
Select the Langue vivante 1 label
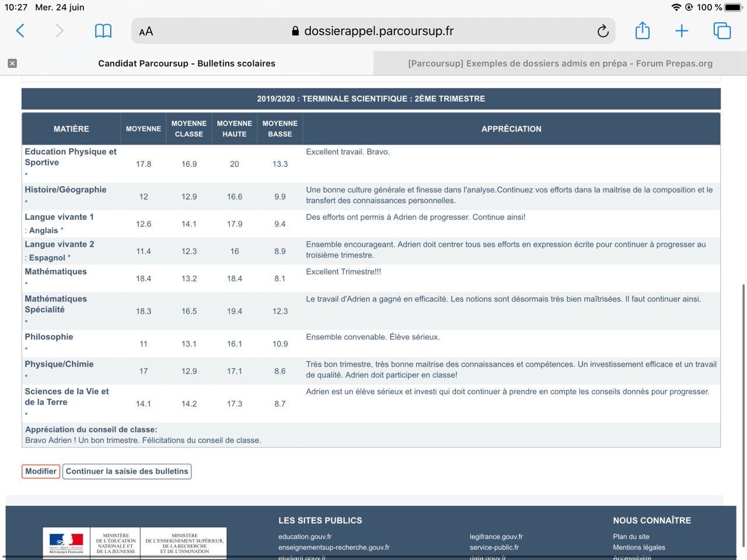point(59,217)
